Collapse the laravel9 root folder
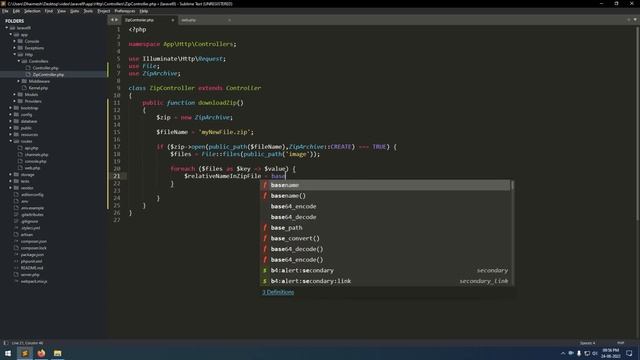 pyautogui.click(x=7, y=28)
